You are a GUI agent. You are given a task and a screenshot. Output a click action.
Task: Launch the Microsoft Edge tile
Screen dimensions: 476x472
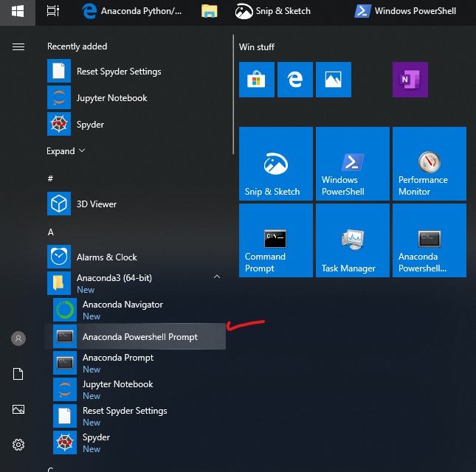coord(295,80)
